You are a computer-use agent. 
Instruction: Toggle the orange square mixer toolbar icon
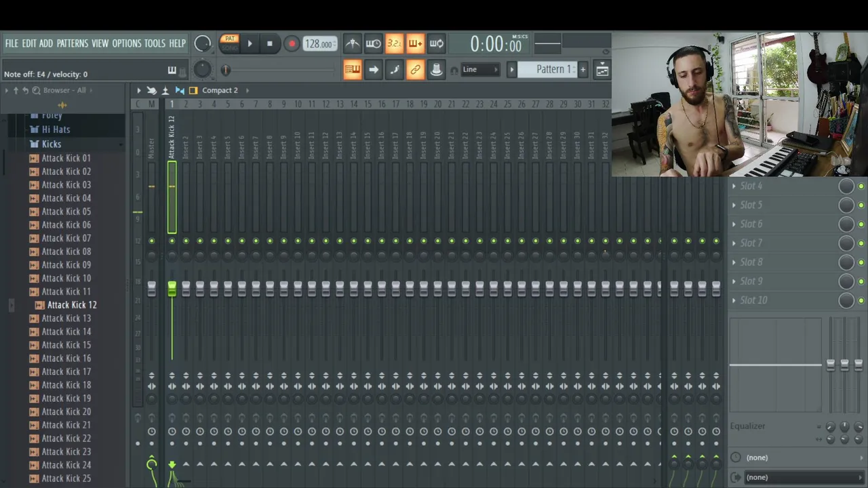click(193, 90)
